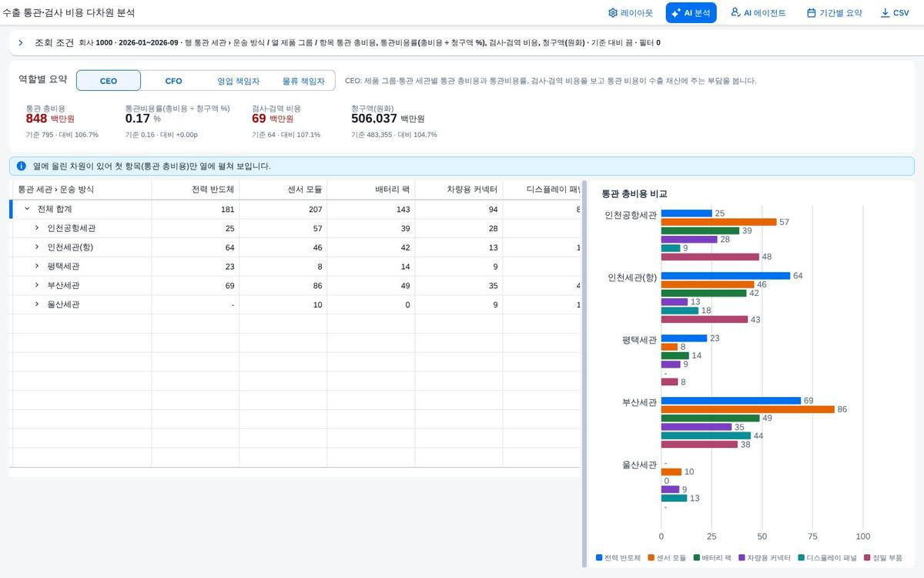Open the 레이아웃 settings
Viewport: 924px width, 578px height.
click(630, 13)
